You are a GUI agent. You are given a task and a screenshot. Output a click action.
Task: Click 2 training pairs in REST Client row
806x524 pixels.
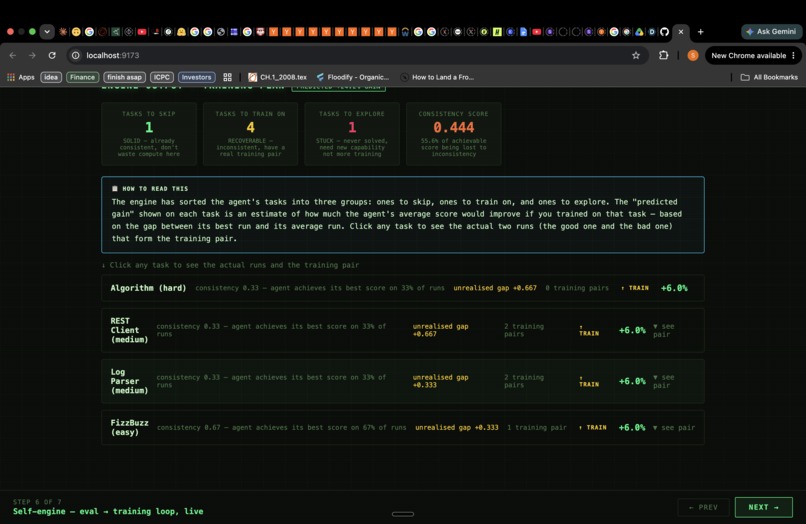point(524,330)
